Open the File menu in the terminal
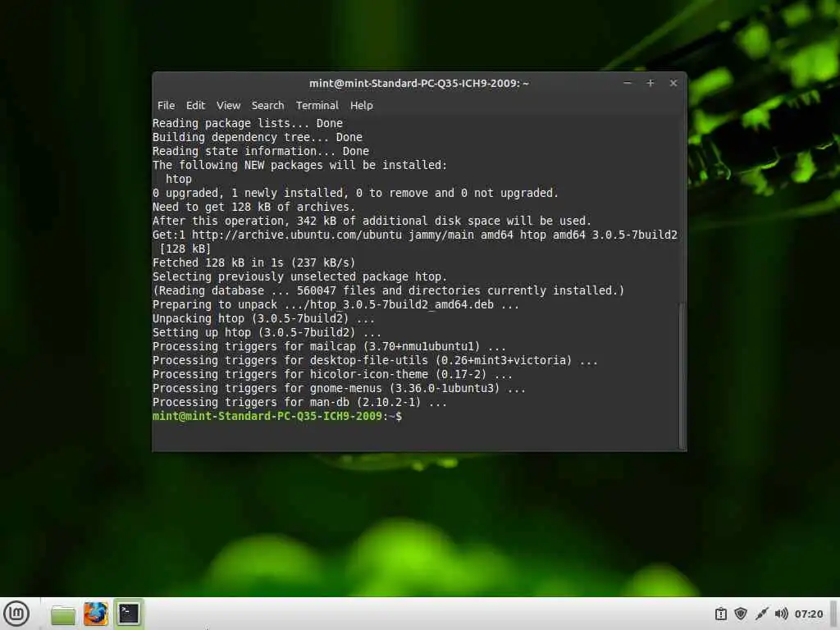The height and width of the screenshot is (630, 840). pos(166,106)
